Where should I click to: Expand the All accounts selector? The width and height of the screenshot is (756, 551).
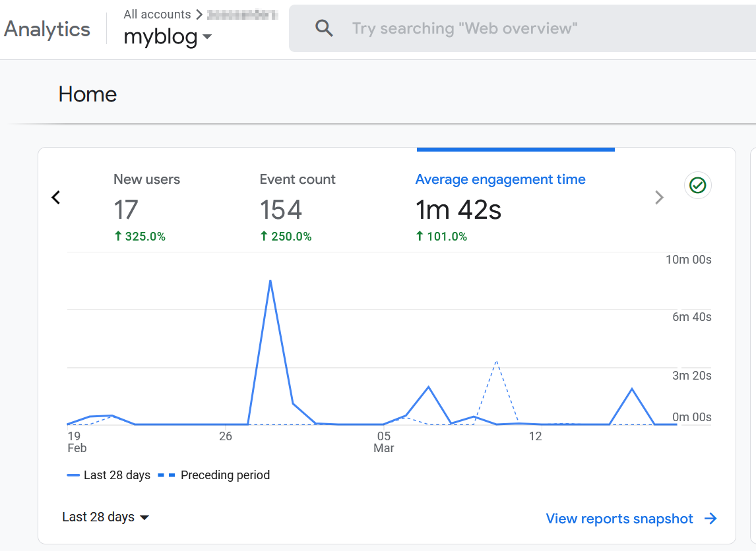pos(157,14)
